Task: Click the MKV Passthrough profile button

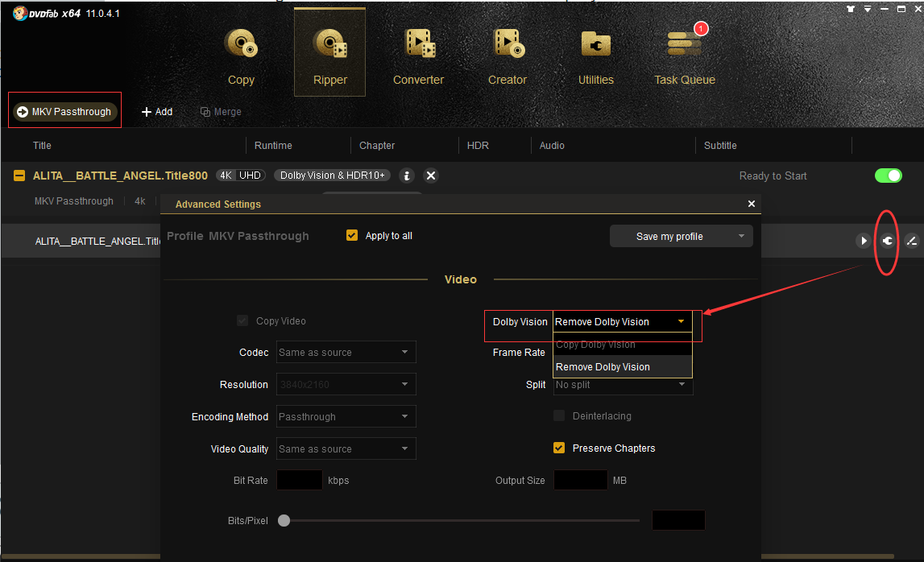Action: click(x=64, y=112)
